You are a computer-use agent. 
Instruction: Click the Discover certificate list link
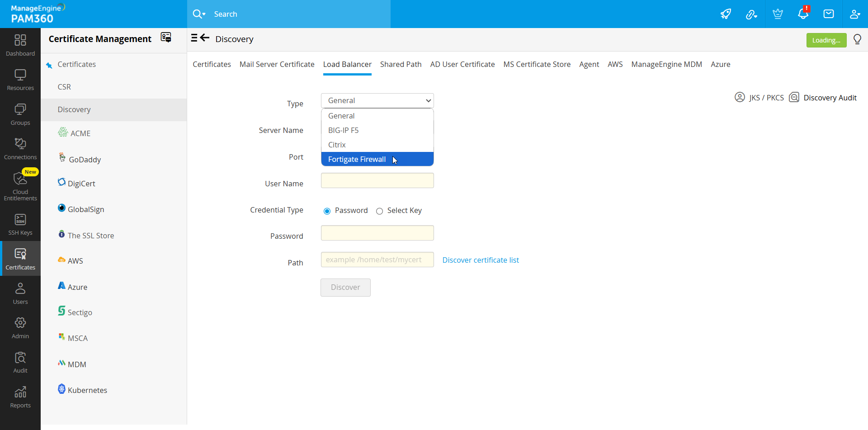click(480, 260)
